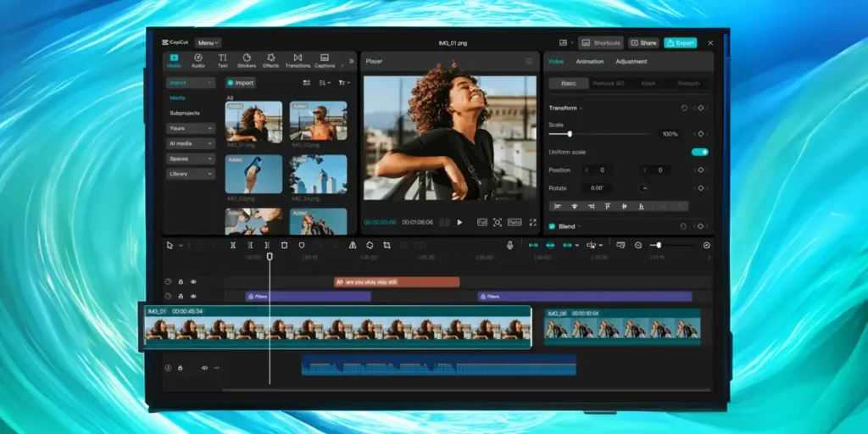The width and height of the screenshot is (868, 434).
Task: Click the align left icon in properties
Action: [x=558, y=206]
